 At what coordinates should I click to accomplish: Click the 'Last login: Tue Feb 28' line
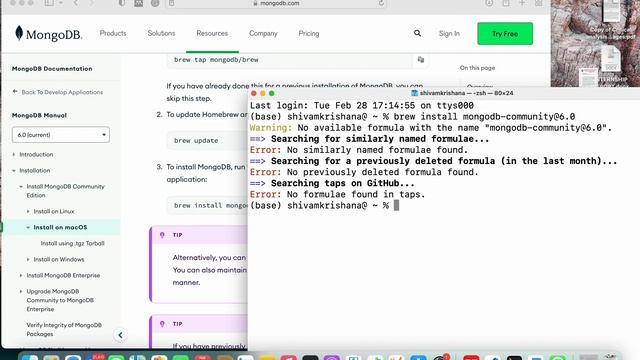[x=362, y=106]
